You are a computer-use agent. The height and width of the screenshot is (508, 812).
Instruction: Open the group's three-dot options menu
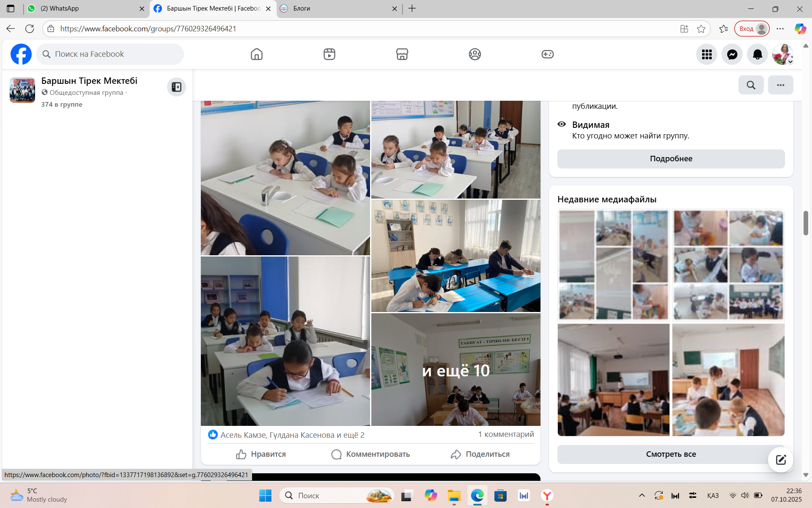coord(780,85)
